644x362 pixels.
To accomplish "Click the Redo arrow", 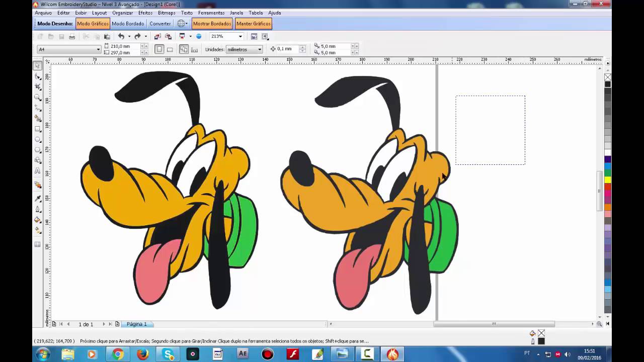I will click(x=137, y=36).
